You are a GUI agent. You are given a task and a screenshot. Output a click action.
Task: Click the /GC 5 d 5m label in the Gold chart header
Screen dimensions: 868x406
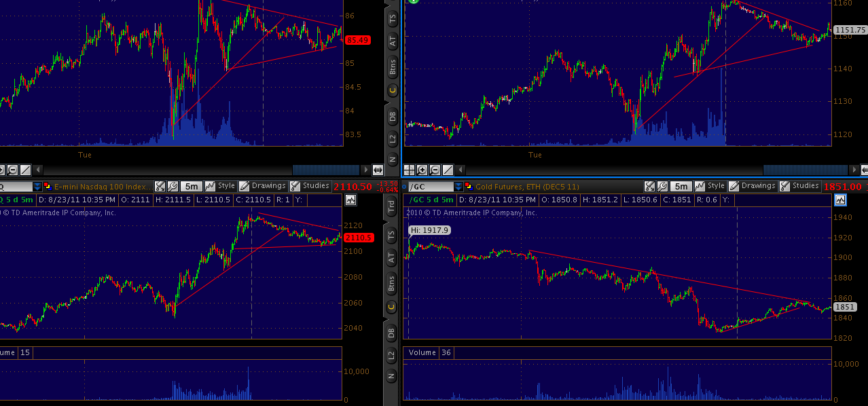(x=430, y=200)
